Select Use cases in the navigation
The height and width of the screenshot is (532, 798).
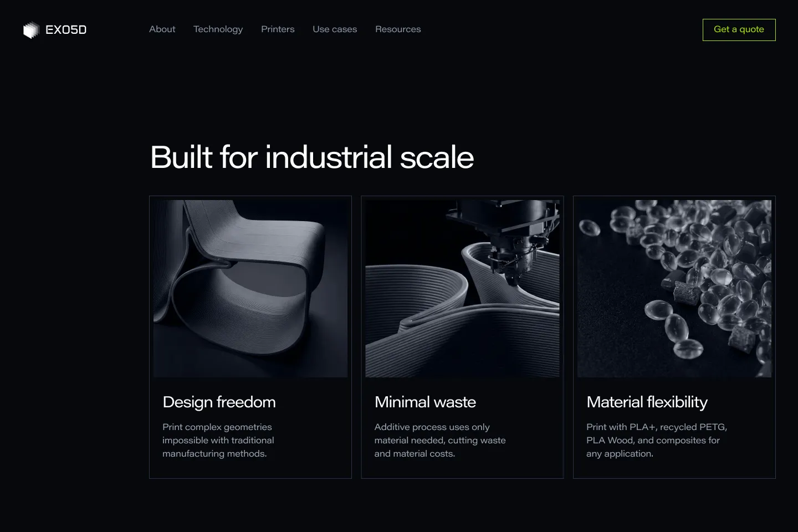point(335,29)
